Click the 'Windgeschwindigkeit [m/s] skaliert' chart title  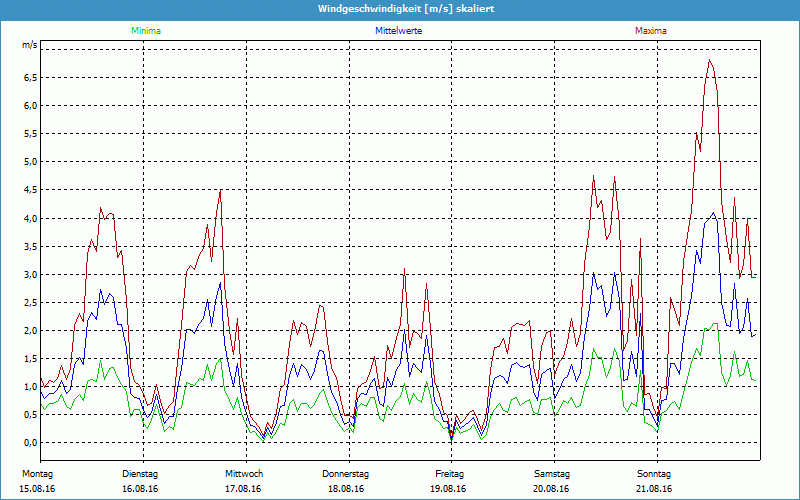[406, 9]
